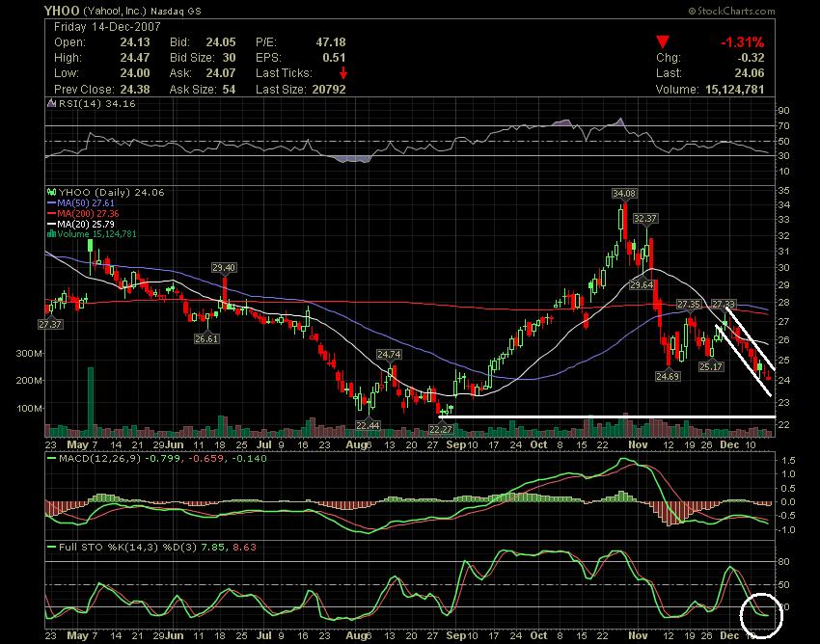Click the Ask Size value 54
This screenshot has width=820, height=644.
[x=229, y=90]
